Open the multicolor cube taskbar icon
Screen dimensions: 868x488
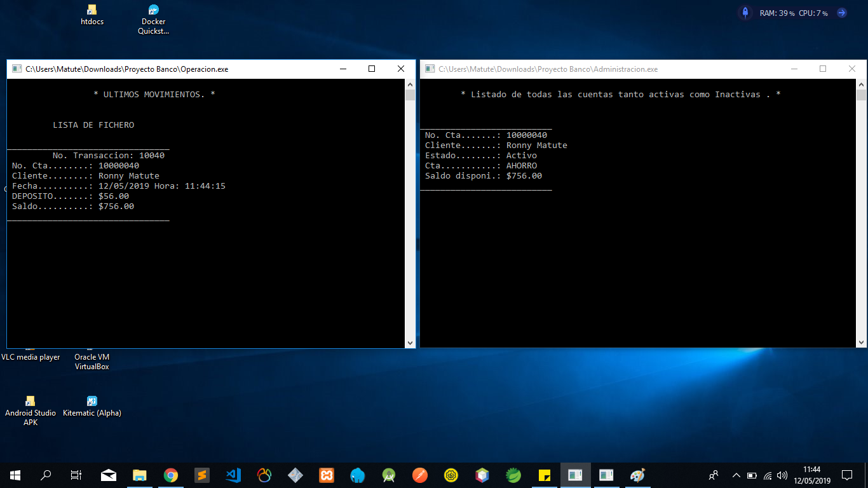(x=482, y=475)
